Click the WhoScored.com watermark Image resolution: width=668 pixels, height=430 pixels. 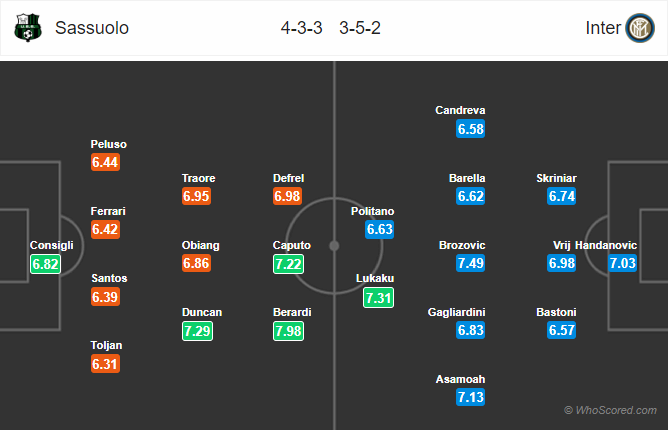610,410
